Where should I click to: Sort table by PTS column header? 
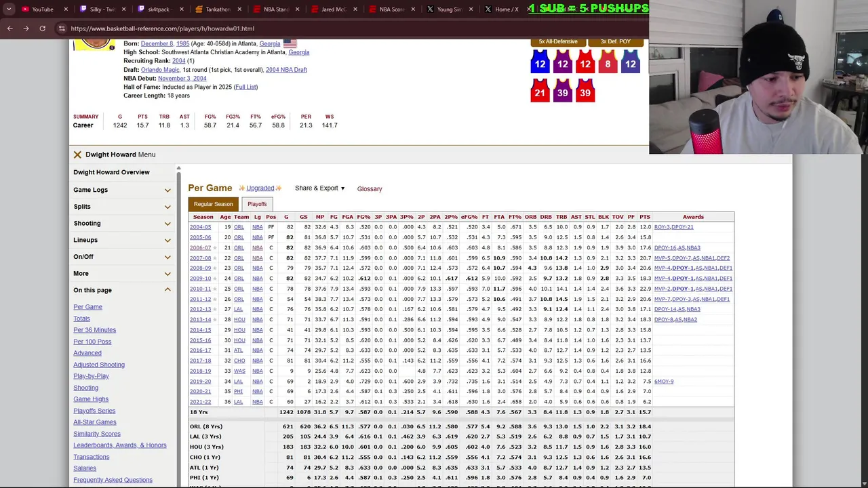click(644, 217)
